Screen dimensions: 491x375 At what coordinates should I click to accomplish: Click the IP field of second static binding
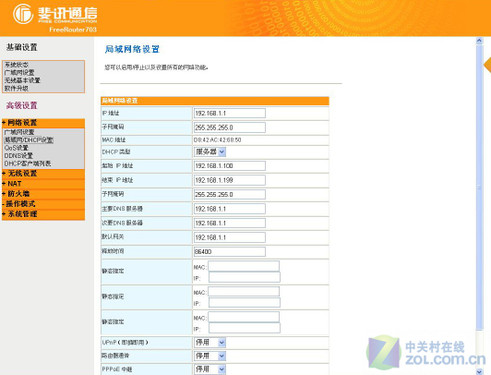click(244, 302)
